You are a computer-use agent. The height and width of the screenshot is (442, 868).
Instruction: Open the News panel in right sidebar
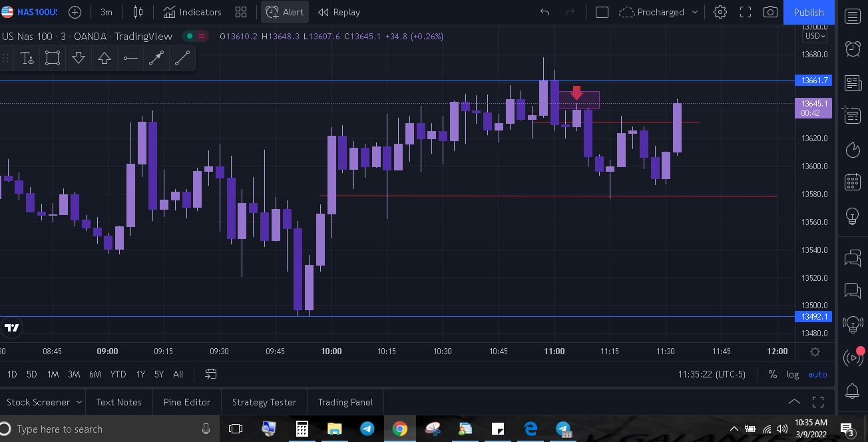tap(853, 83)
